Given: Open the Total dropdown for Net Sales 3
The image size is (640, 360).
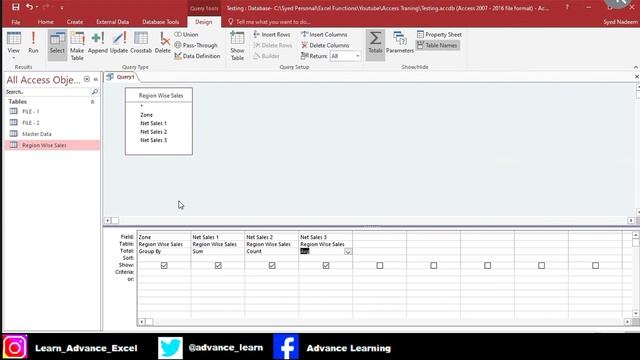Looking at the screenshot, I should click(348, 251).
